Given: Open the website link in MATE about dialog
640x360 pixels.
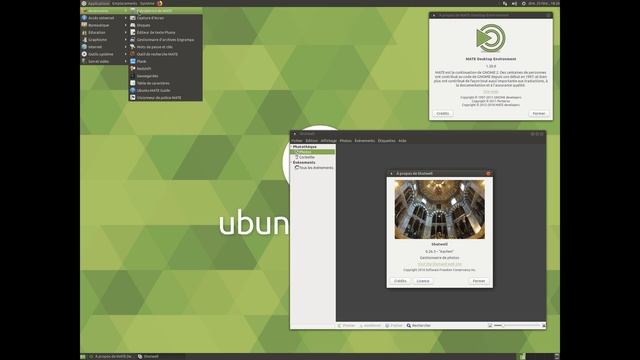Looking at the screenshot, I should (x=491, y=92).
